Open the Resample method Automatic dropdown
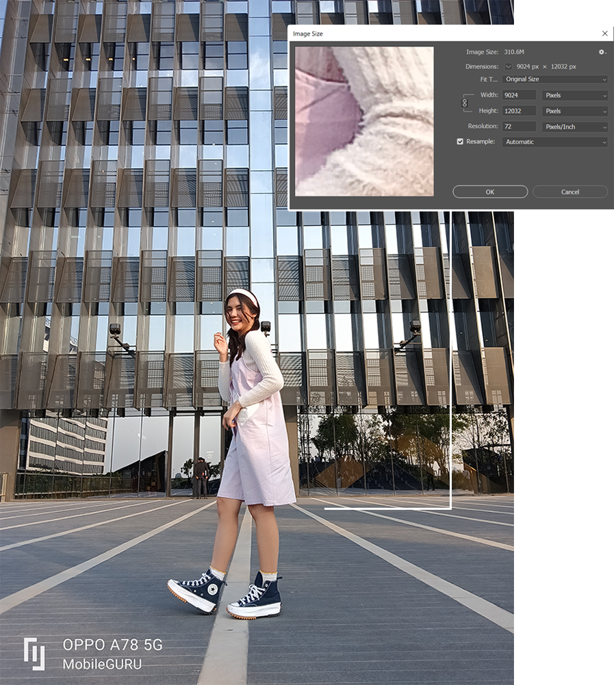 554,142
